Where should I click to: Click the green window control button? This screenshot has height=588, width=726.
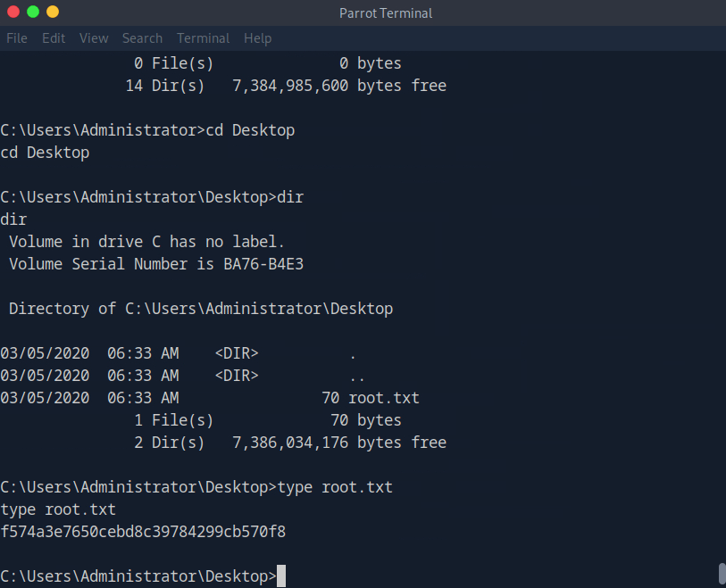click(x=33, y=12)
